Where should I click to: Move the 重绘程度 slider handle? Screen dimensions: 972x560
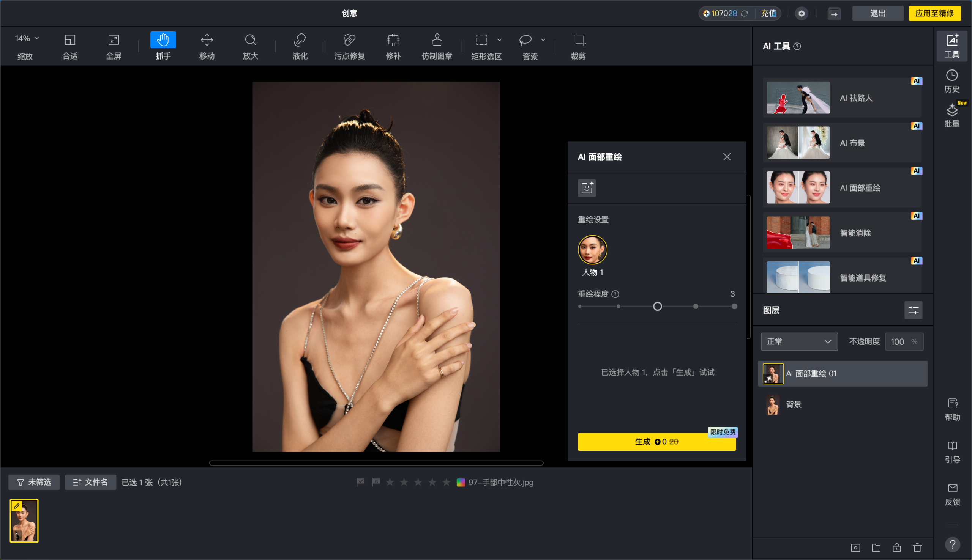(x=657, y=306)
